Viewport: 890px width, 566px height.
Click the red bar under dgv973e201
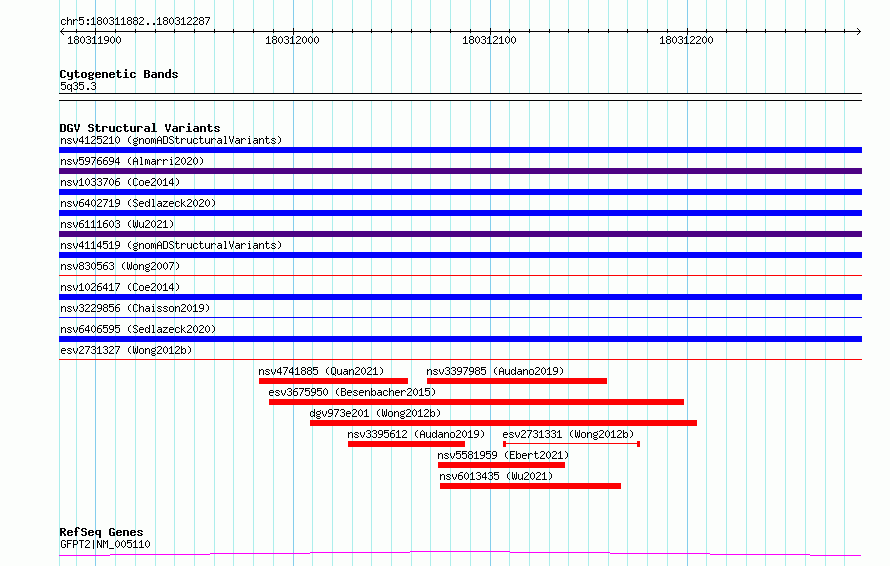pyautogui.click(x=503, y=423)
